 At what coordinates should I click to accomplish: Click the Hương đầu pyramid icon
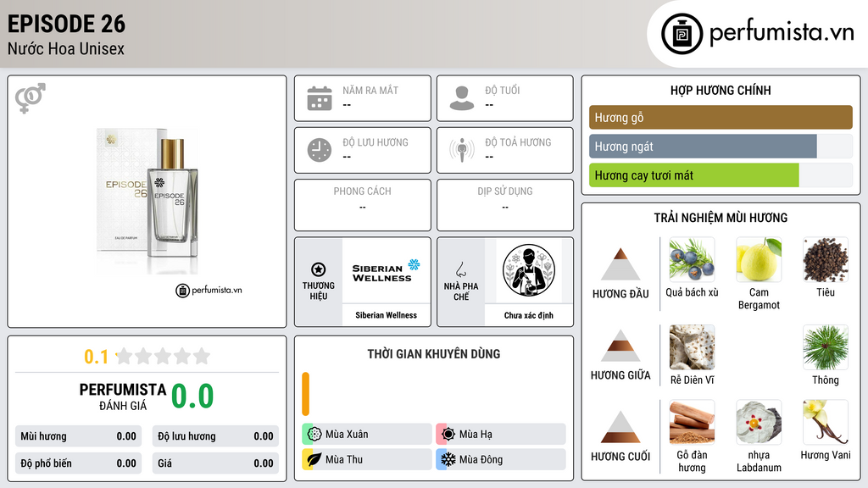(x=620, y=264)
